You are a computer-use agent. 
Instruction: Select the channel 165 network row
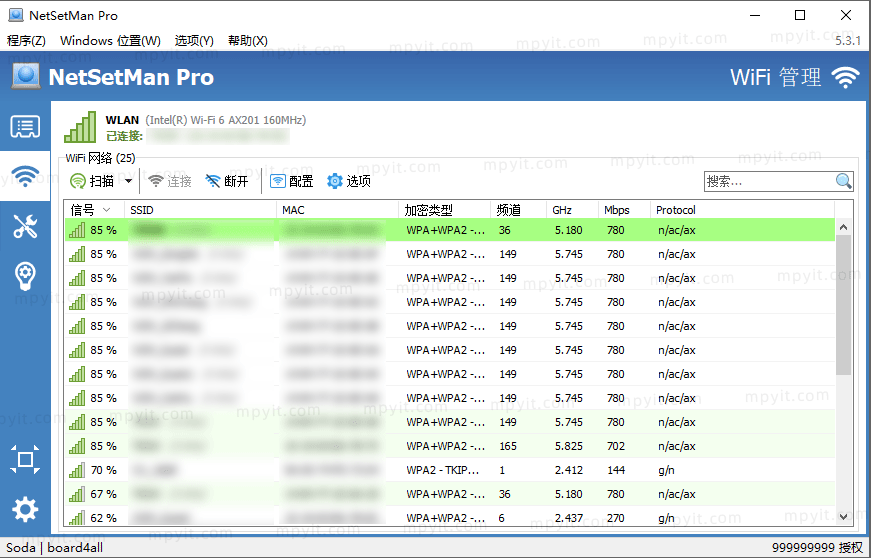click(450, 446)
